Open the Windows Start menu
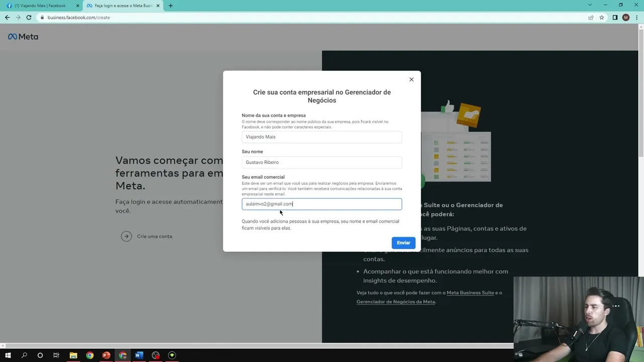Viewport: 644px width, 362px height. click(8, 355)
